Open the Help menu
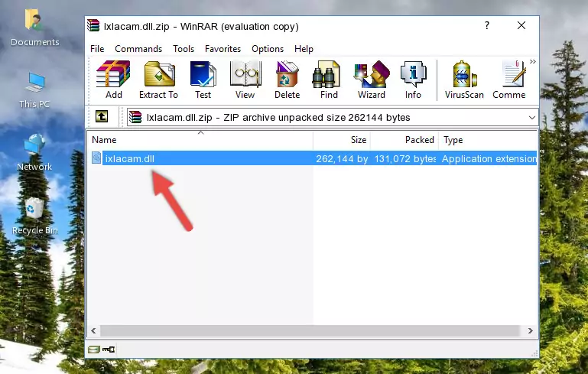Image resolution: width=588 pixels, height=374 pixels. (x=304, y=49)
